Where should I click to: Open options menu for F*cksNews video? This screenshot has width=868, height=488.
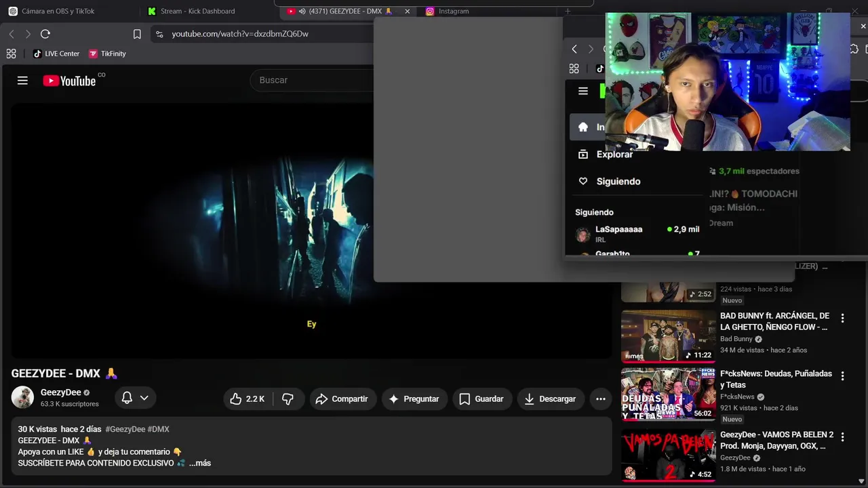842,375
